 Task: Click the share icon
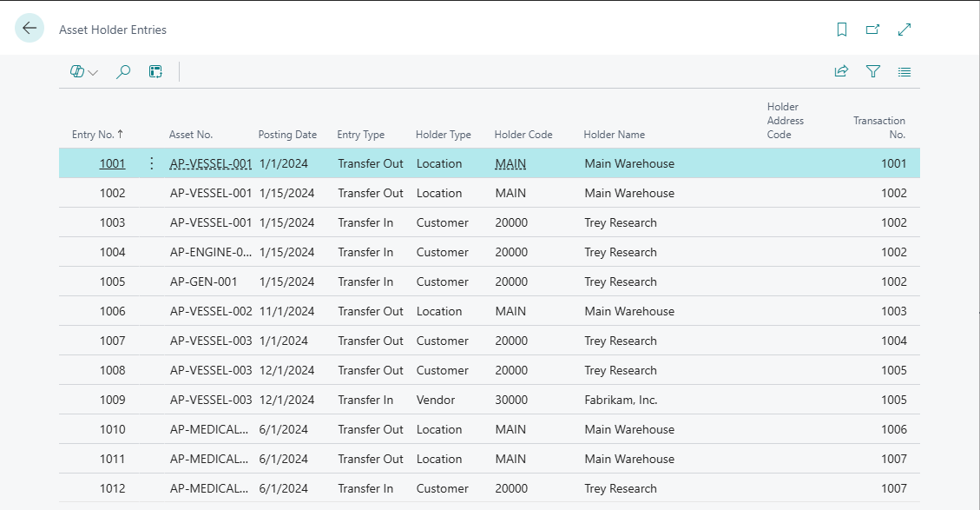tap(841, 72)
